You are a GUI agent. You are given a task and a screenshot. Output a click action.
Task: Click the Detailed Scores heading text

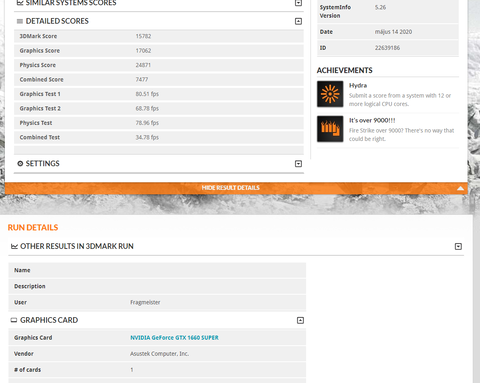tap(57, 21)
